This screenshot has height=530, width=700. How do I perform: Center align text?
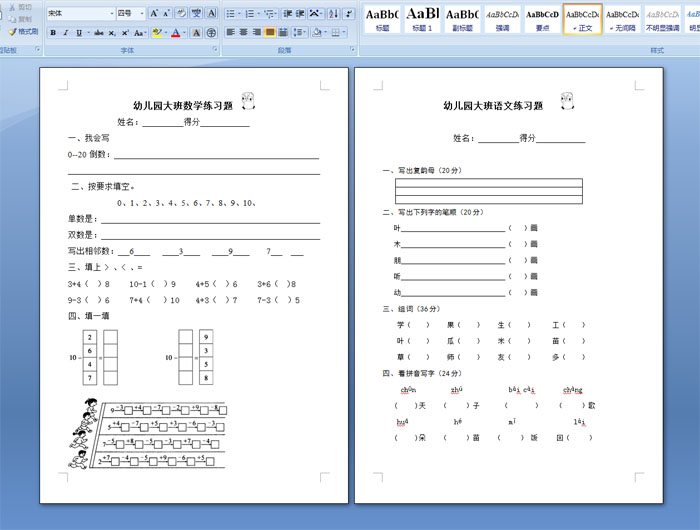tap(243, 32)
